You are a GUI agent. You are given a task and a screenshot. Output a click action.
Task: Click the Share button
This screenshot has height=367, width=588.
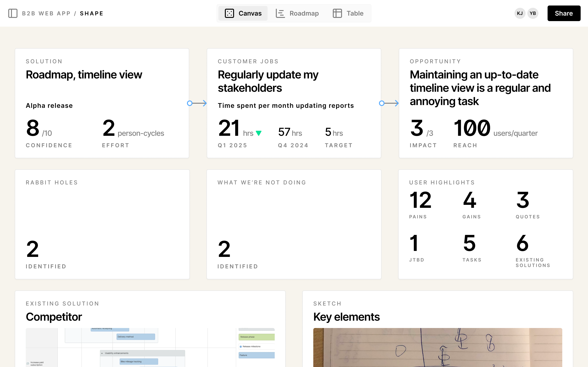click(564, 13)
